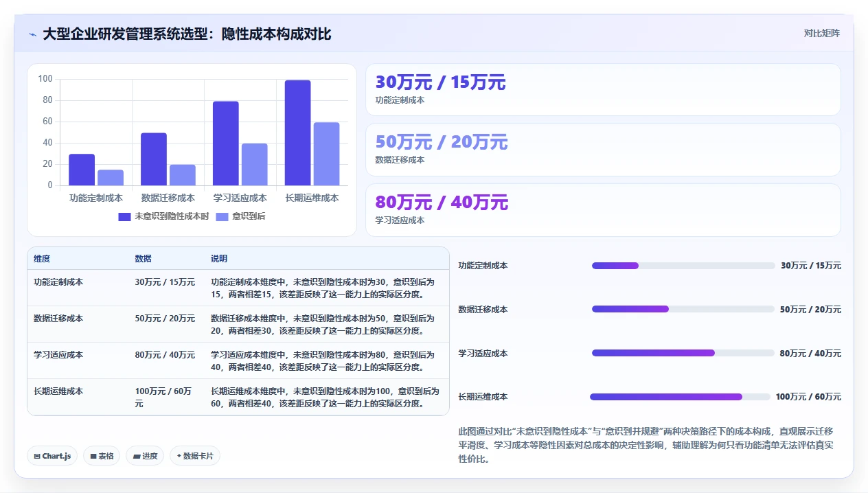This screenshot has width=868, height=493.
Task: Click the header icon before the title
Action: [x=33, y=34]
